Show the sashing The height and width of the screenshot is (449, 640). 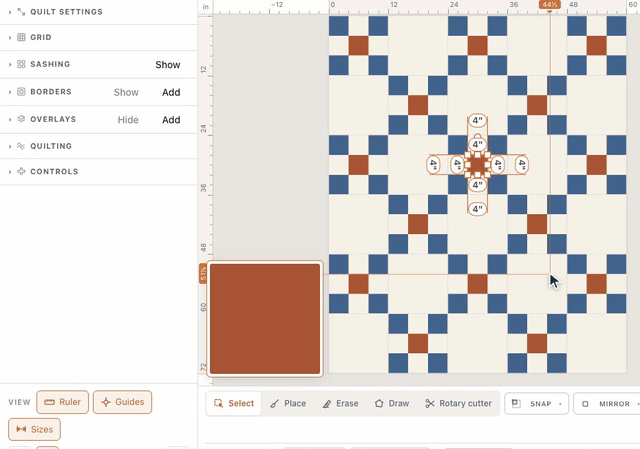coord(168,65)
